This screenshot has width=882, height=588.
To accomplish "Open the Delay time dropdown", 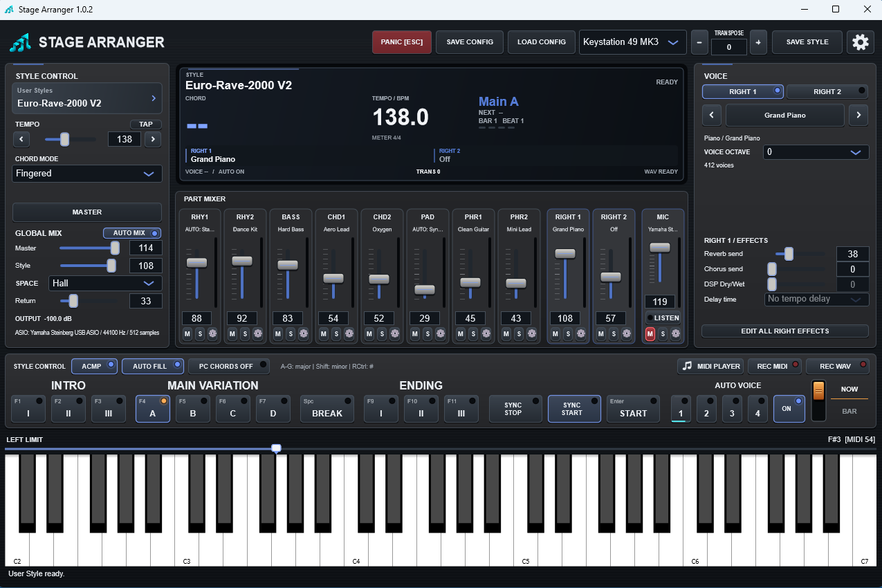I will [x=817, y=299].
